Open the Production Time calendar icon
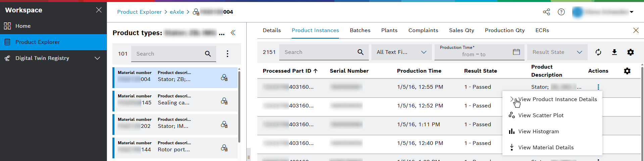Screen dimensions: 644x161 tap(516, 52)
